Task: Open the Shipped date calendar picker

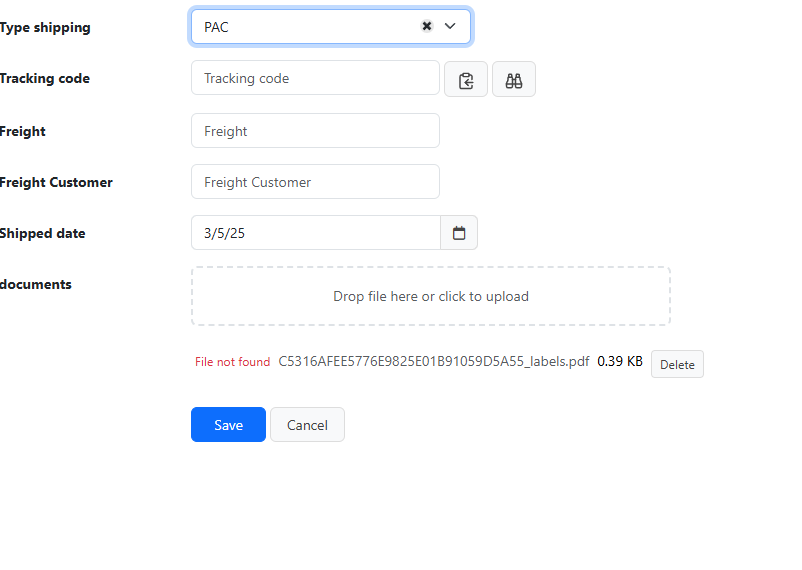Action: coord(459,233)
